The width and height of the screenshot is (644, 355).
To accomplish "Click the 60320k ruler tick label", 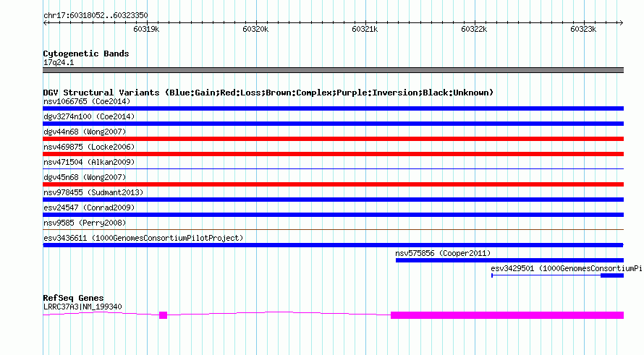I will click(255, 29).
